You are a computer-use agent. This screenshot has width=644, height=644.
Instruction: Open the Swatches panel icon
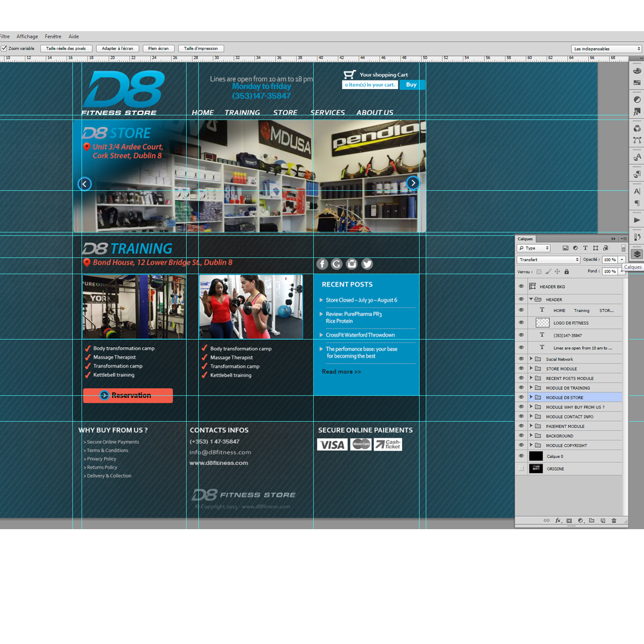click(x=637, y=83)
